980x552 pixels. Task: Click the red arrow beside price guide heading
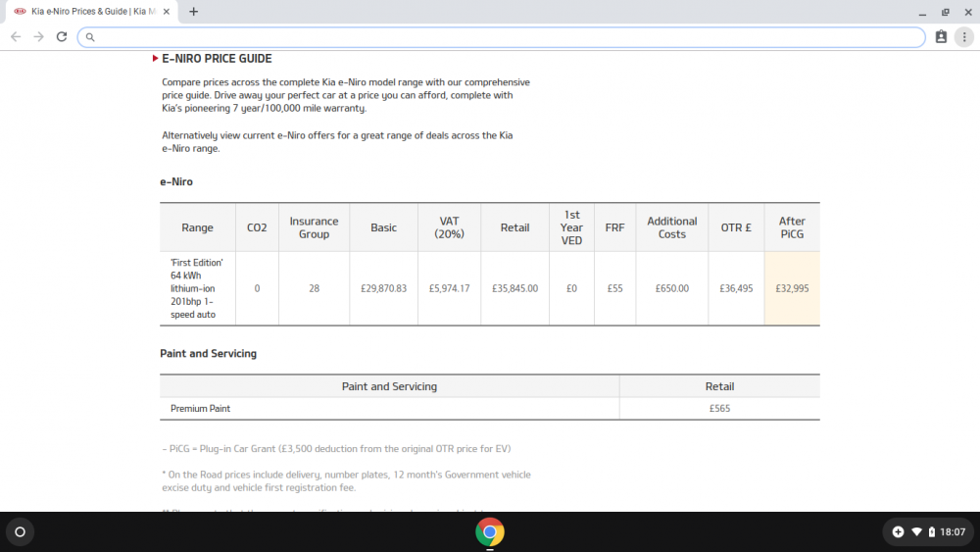[155, 58]
